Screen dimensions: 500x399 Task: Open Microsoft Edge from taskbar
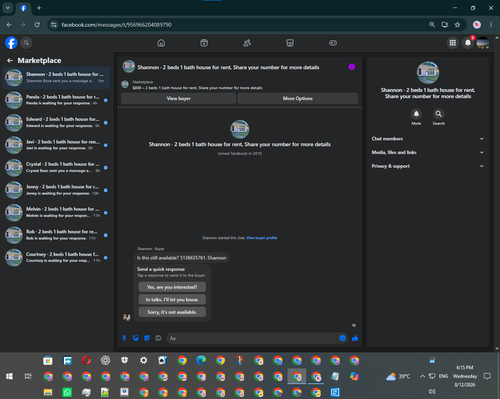coord(201,360)
